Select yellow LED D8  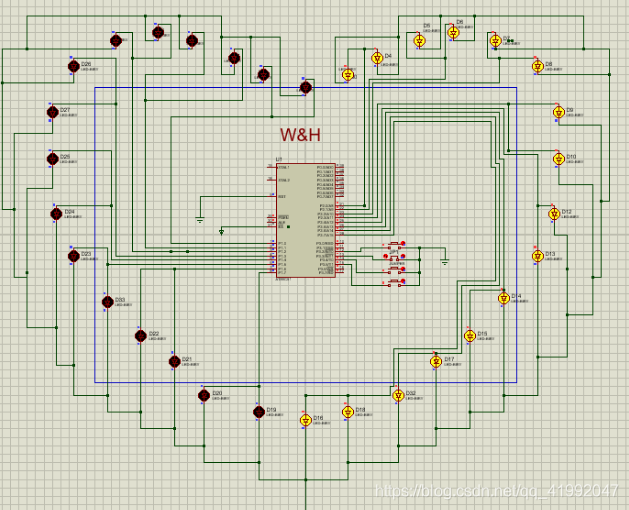[x=538, y=66]
